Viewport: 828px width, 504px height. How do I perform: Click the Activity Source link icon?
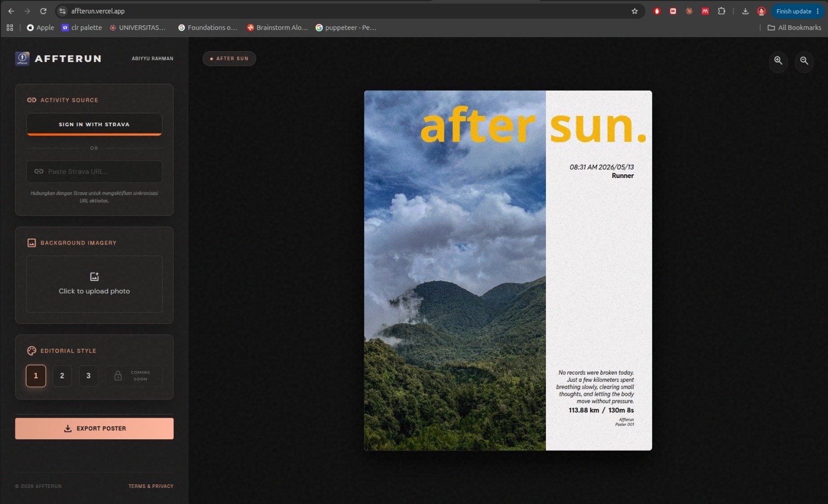tap(32, 100)
